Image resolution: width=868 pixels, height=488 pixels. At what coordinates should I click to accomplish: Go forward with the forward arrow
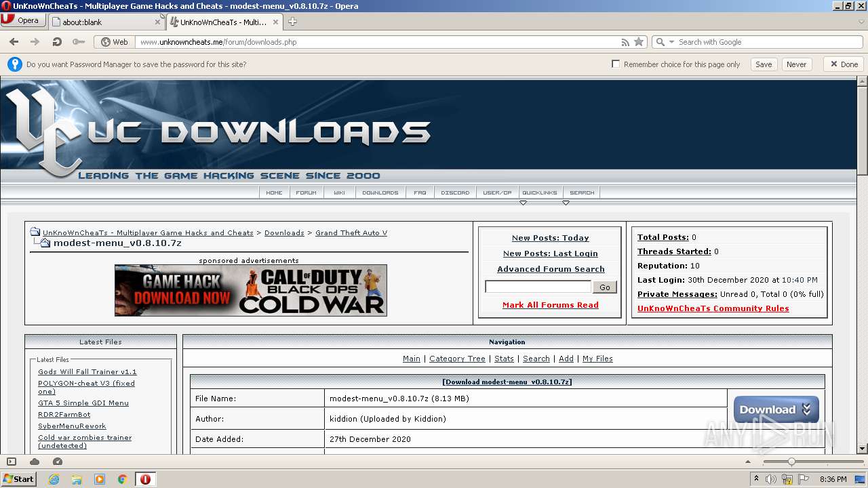point(35,42)
